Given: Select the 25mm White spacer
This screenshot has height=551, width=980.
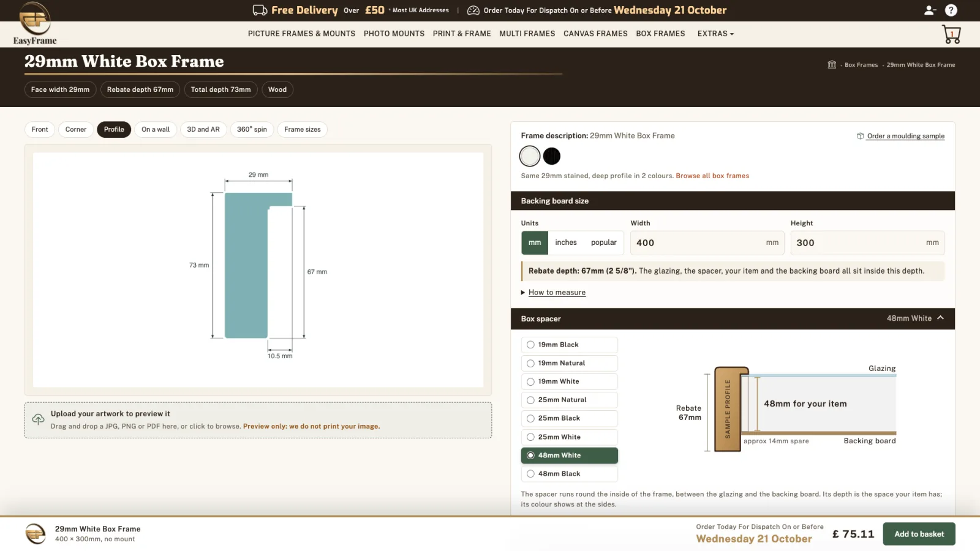Looking at the screenshot, I should (x=570, y=437).
